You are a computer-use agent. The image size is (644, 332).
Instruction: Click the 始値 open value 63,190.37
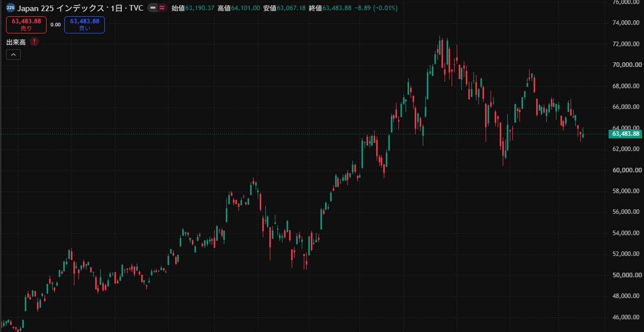(200, 9)
